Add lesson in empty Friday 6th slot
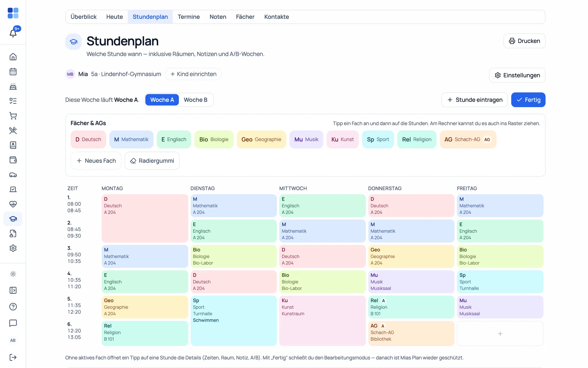The width and height of the screenshot is (588, 368). (x=500, y=334)
